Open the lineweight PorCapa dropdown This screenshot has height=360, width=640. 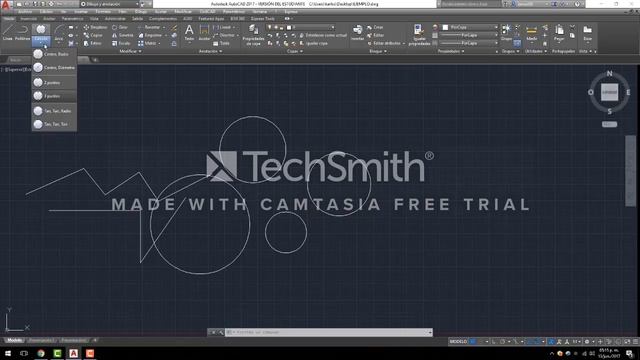(469, 36)
